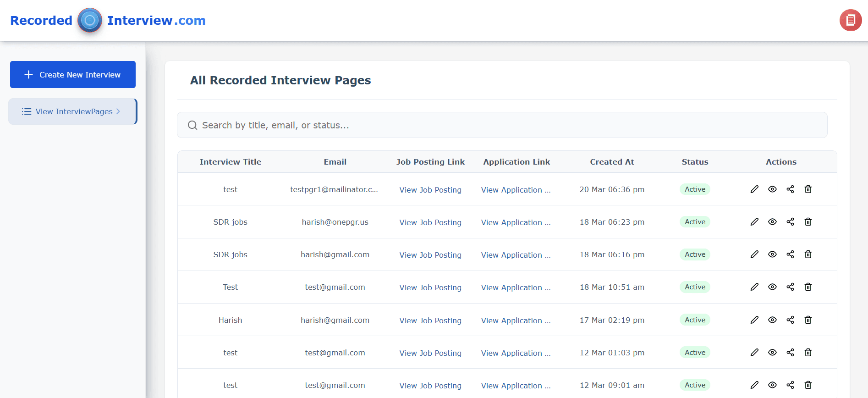
Task: Open View Job Posting for 12 Mar 01:03 pm row
Action: (430, 353)
